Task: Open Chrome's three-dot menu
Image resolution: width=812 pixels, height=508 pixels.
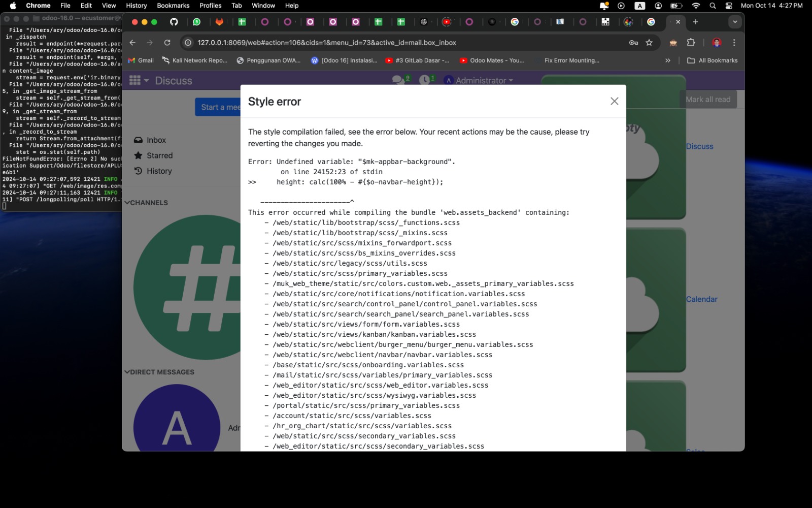Action: 734,43
